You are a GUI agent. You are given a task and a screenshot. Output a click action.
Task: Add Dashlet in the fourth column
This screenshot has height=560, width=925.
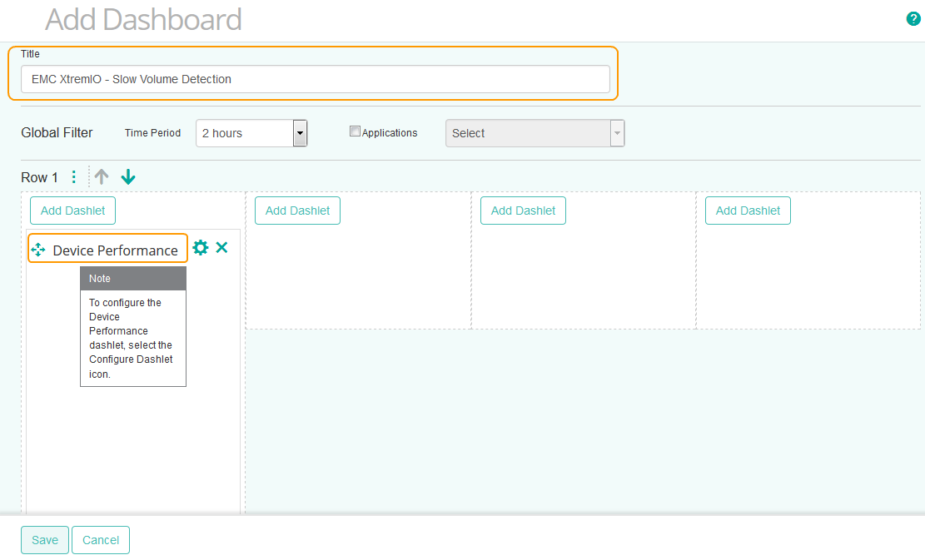748,211
